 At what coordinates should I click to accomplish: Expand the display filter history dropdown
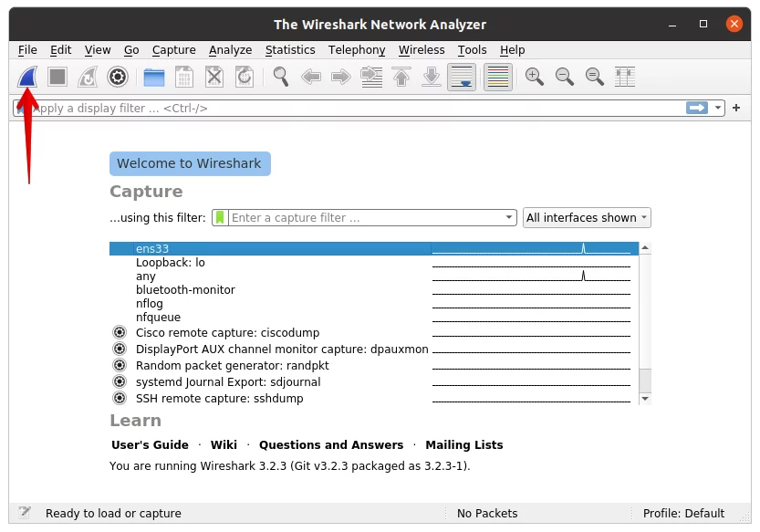[x=718, y=108]
